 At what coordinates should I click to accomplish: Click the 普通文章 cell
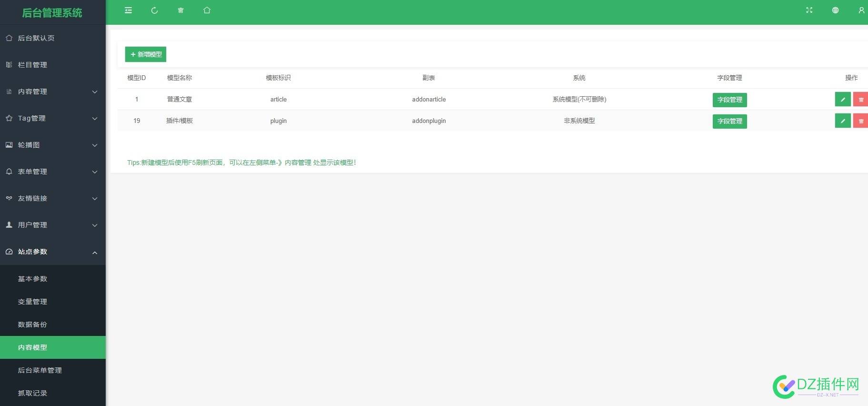[x=180, y=99]
